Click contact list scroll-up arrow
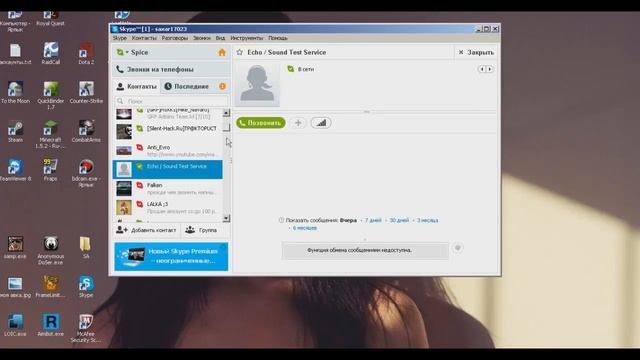640x360 pixels. coord(227,112)
